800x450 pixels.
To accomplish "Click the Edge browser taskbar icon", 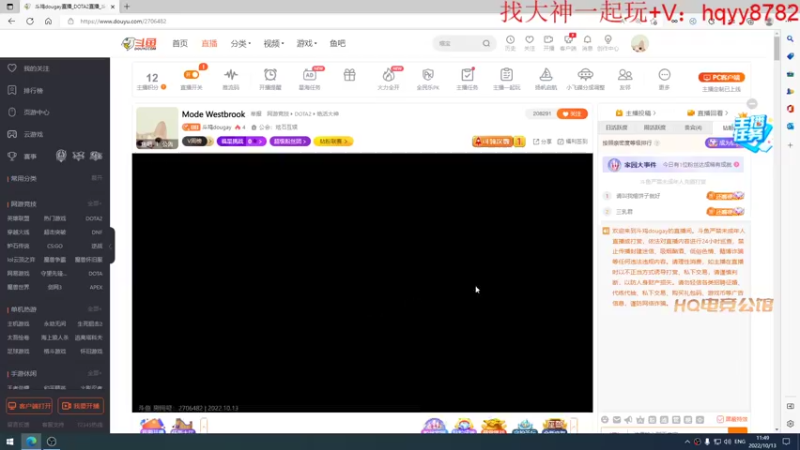I will [x=31, y=442].
